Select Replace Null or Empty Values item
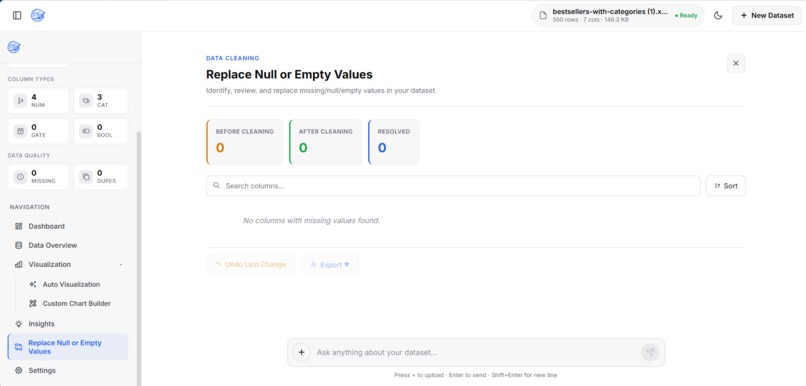This screenshot has height=386, width=806. [x=68, y=347]
